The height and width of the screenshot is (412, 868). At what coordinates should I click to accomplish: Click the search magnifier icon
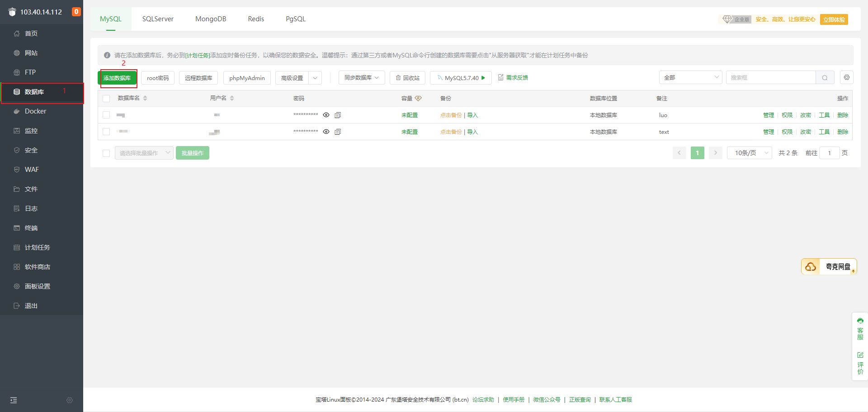[825, 77]
